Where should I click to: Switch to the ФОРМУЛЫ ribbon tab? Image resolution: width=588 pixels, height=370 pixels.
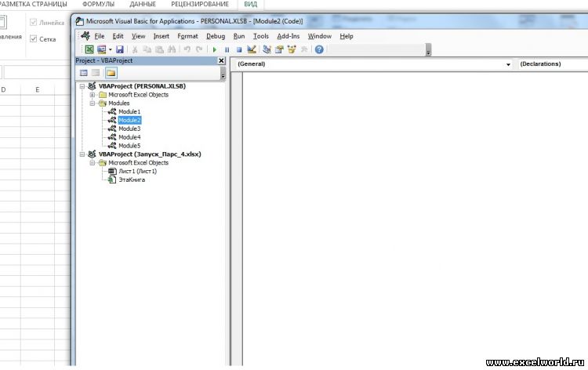coord(98,5)
